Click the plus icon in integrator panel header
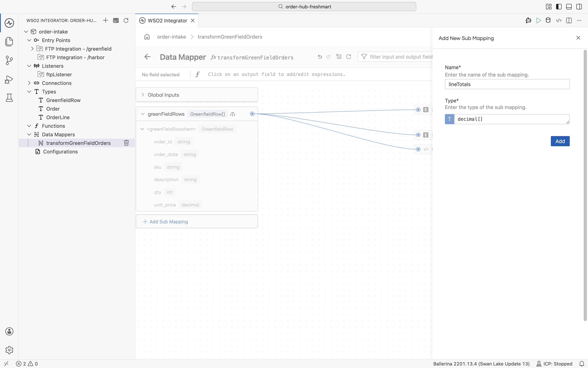The height and width of the screenshot is (368, 588). click(x=105, y=20)
